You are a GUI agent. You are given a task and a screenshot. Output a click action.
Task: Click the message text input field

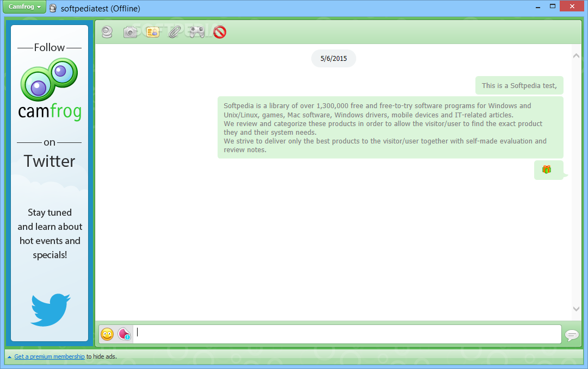[x=347, y=334]
